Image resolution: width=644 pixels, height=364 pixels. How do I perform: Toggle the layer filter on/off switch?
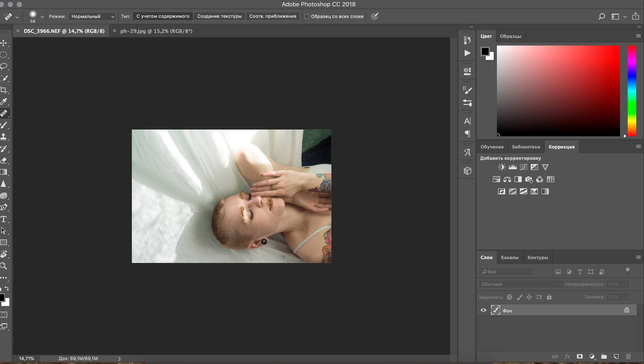(627, 271)
